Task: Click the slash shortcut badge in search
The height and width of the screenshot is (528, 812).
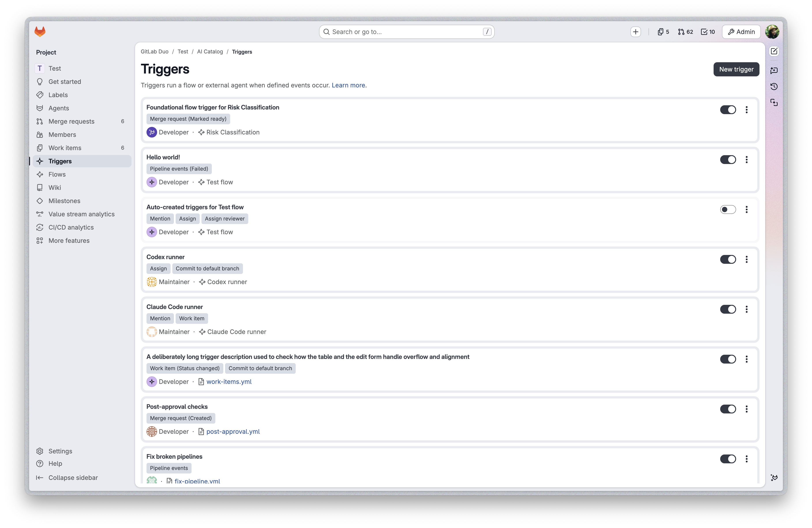Action: coord(487,32)
